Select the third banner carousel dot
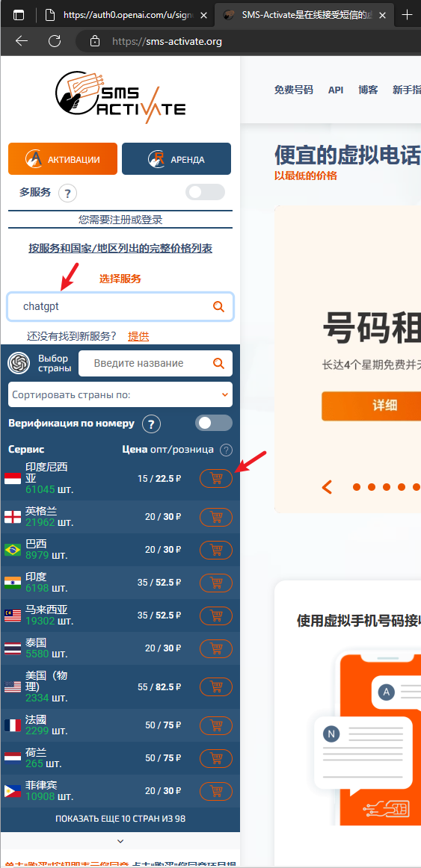421x868 pixels. coord(387,487)
